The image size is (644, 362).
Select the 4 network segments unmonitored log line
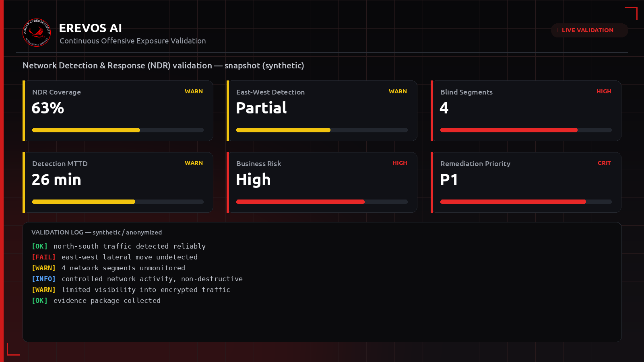[109, 268]
